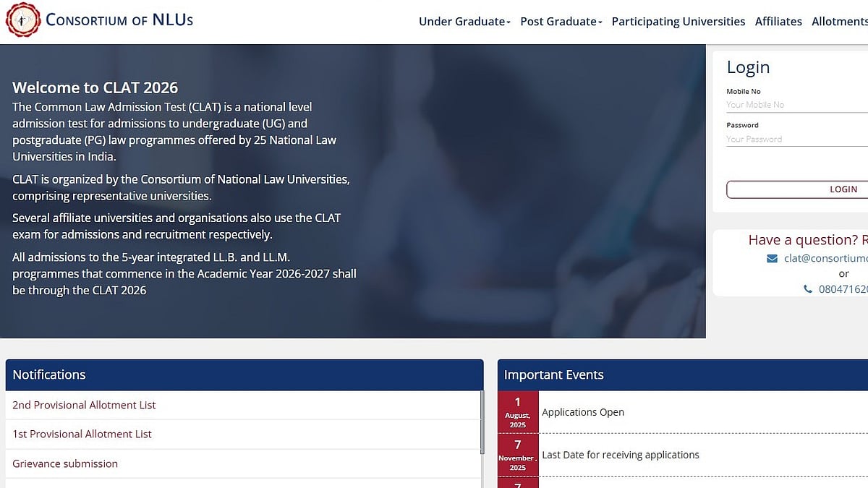
Task: Open the Grievance submission page
Action: pyautogui.click(x=65, y=463)
